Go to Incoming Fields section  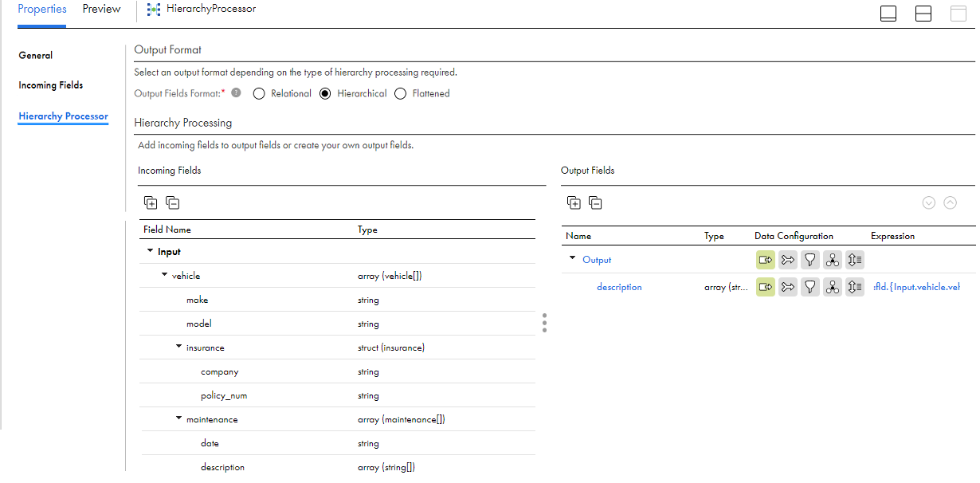(51, 85)
